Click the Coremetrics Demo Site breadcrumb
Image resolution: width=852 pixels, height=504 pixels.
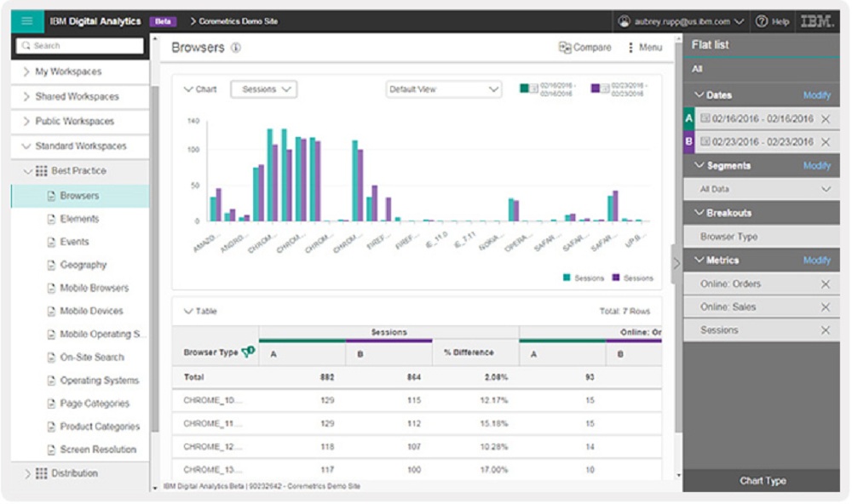pyautogui.click(x=238, y=22)
